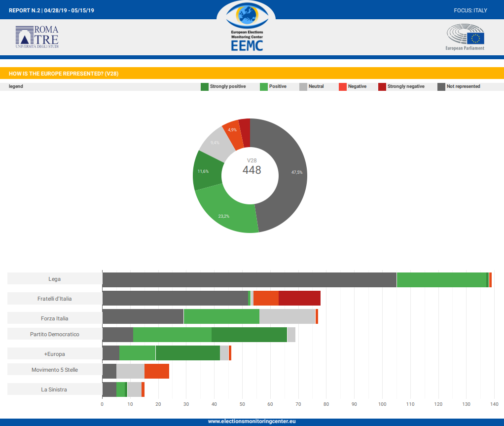
Task: Open the www.electionsmonitoringcenter.eu link
Action: [252, 421]
